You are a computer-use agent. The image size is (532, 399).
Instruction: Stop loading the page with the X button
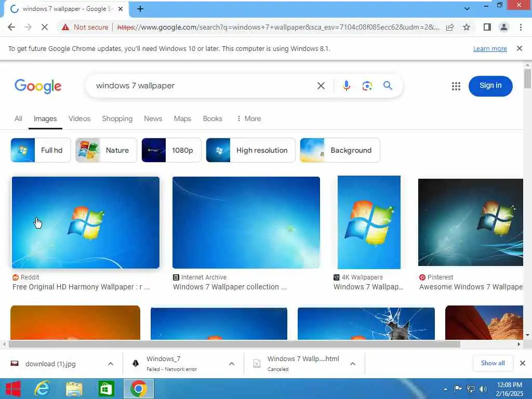tap(45, 27)
